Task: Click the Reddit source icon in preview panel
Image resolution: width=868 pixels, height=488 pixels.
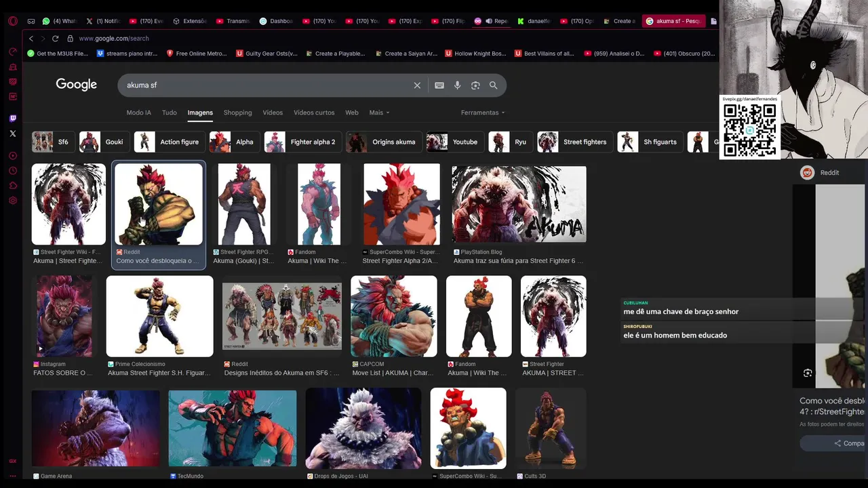Action: (807, 173)
